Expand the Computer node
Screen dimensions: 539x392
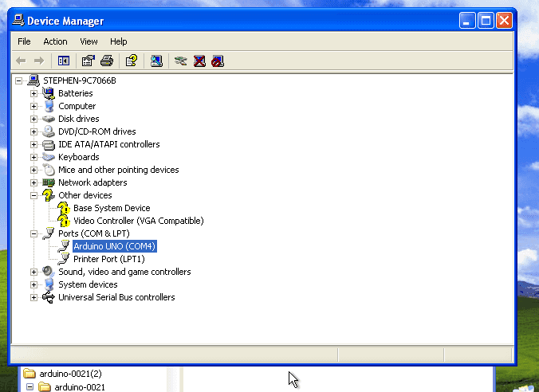point(33,106)
